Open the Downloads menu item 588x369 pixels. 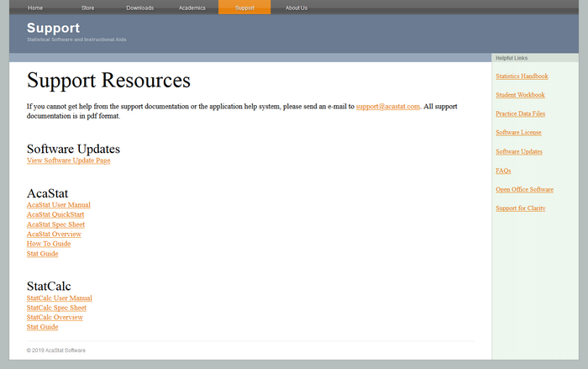(140, 8)
